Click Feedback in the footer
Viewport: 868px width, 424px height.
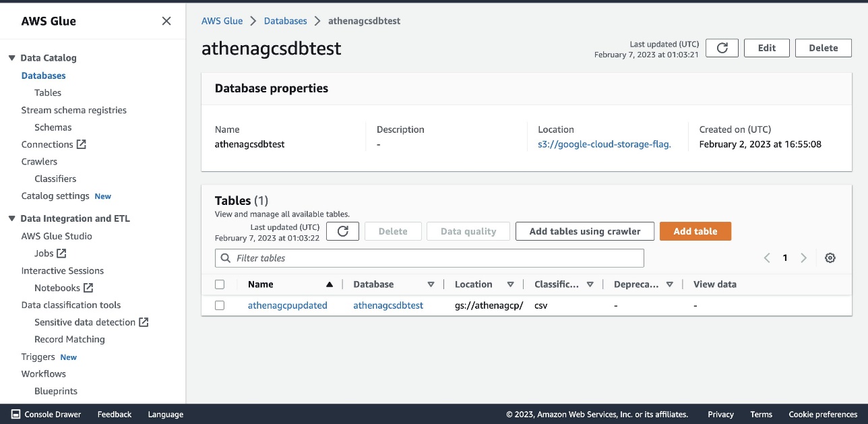[x=115, y=415]
